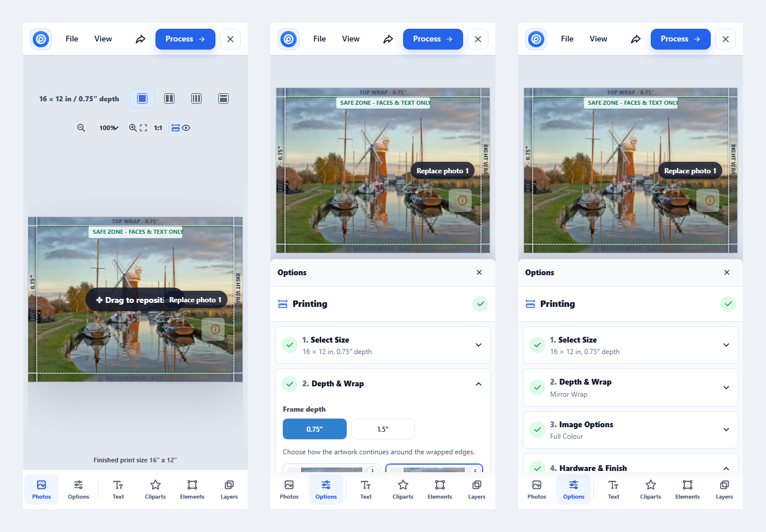Close the Options panel in the middle screen
Screen dimensions: 766x532
[479, 272]
